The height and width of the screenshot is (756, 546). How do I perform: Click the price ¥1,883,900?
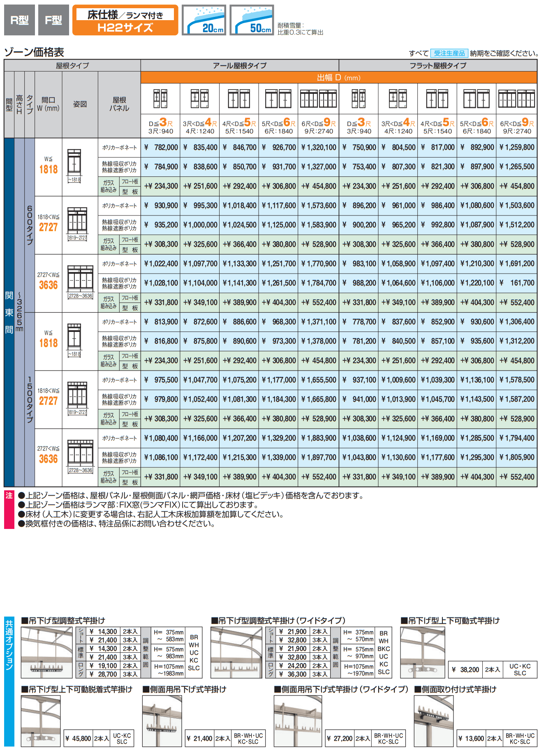point(319,438)
